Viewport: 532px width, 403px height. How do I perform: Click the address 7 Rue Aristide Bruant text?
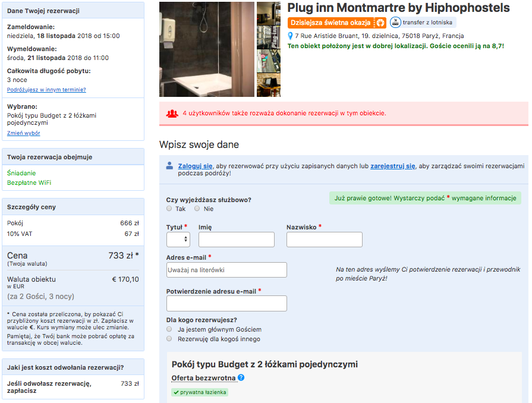coord(379,36)
